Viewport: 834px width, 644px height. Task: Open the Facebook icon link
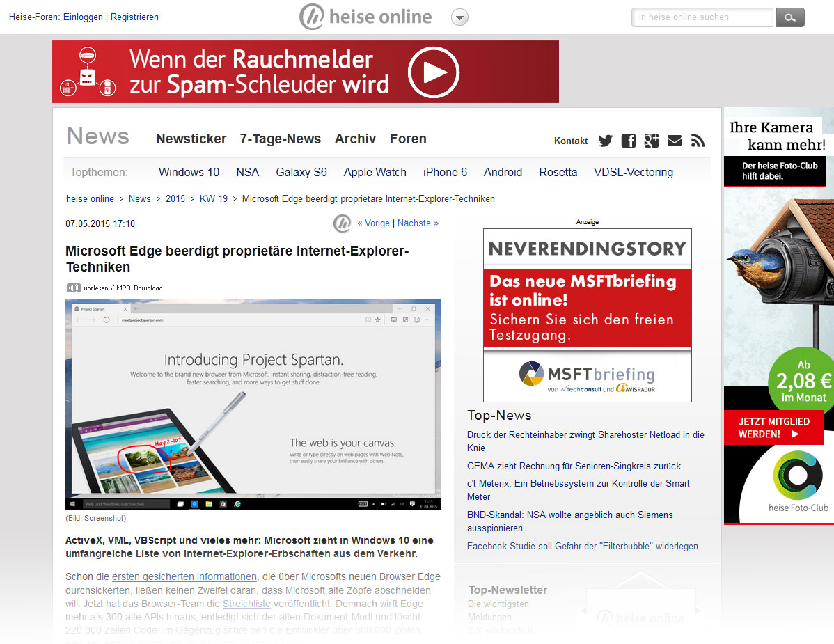[x=628, y=141]
